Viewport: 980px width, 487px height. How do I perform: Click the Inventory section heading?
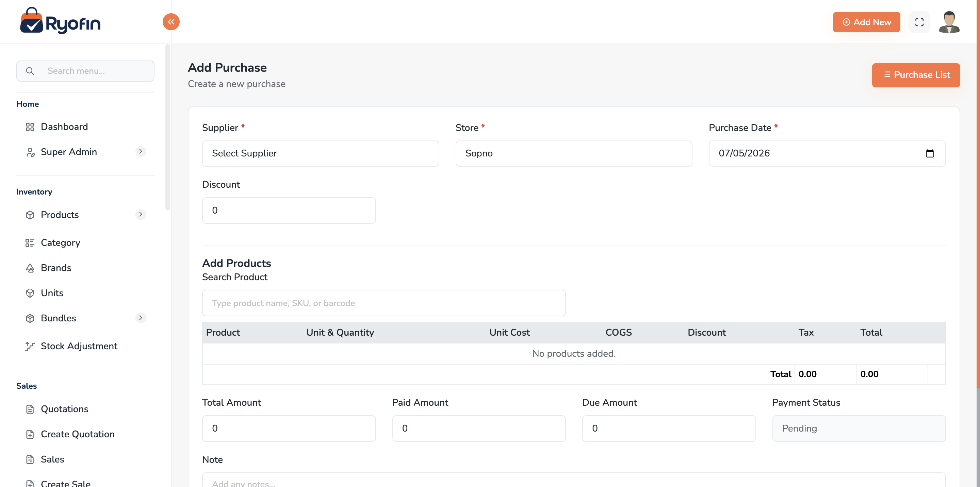click(34, 192)
